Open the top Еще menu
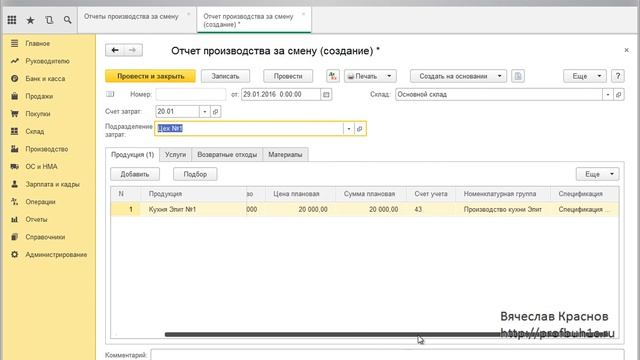 point(584,76)
